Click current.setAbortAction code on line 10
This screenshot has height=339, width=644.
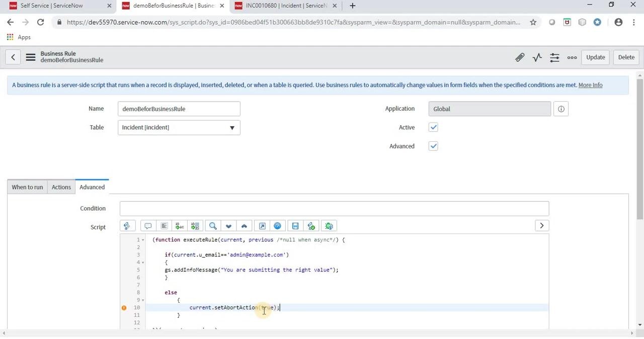pos(235,308)
